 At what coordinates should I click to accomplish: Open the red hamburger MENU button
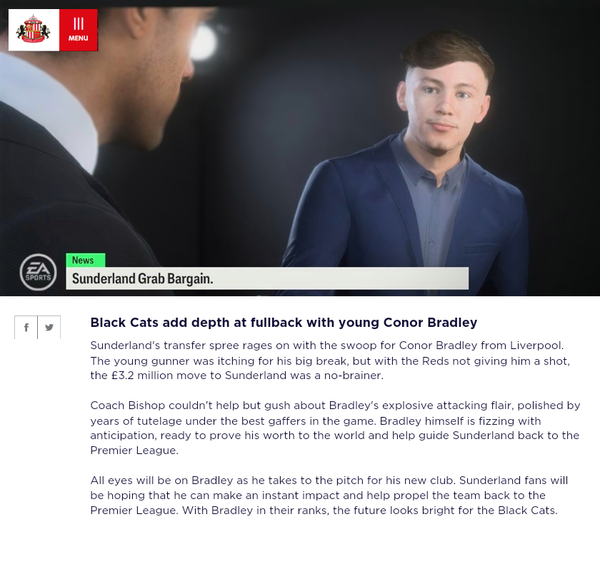pyautogui.click(x=78, y=30)
